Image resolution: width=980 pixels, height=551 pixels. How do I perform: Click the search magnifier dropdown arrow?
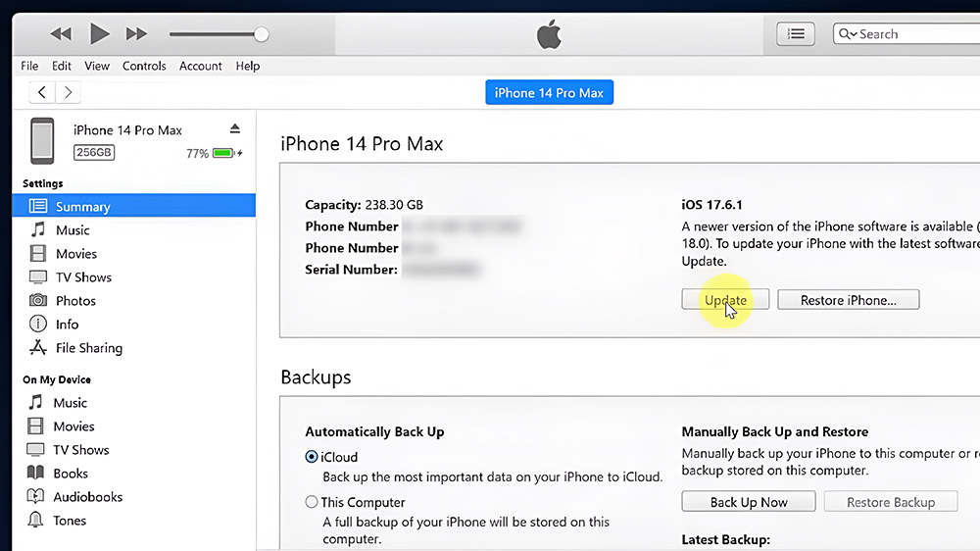click(x=854, y=34)
